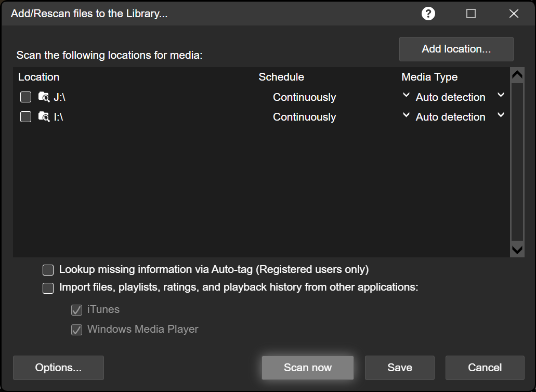Tick the checkbox for the J:\ location
The image size is (536, 392).
25,97
